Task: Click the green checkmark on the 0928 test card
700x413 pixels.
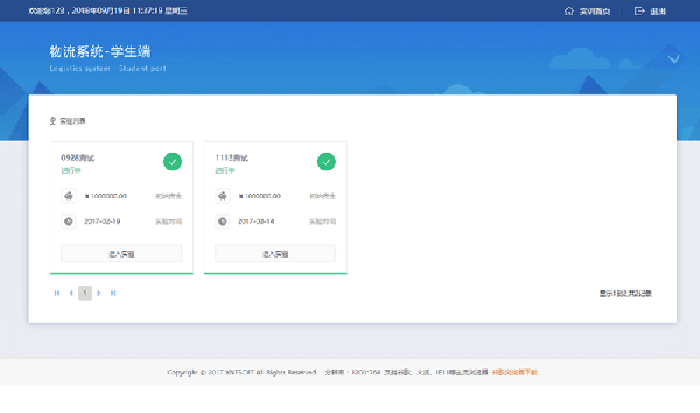Action: click(x=172, y=161)
